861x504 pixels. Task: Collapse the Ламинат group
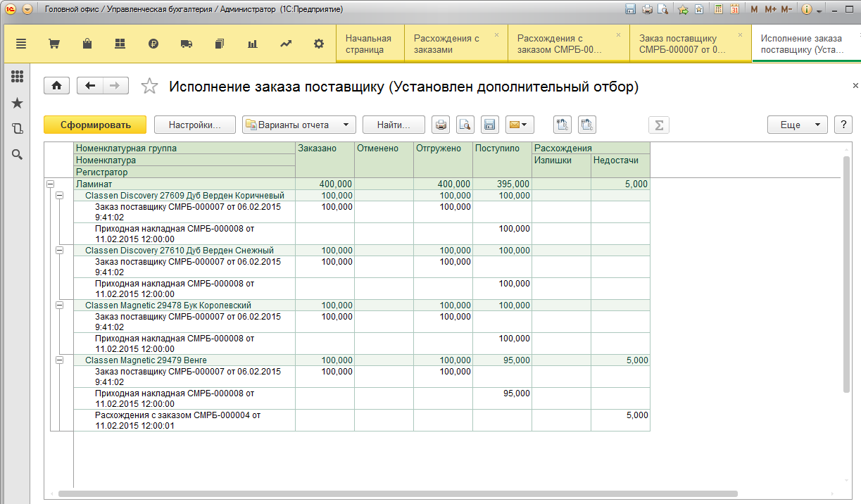tap(50, 184)
